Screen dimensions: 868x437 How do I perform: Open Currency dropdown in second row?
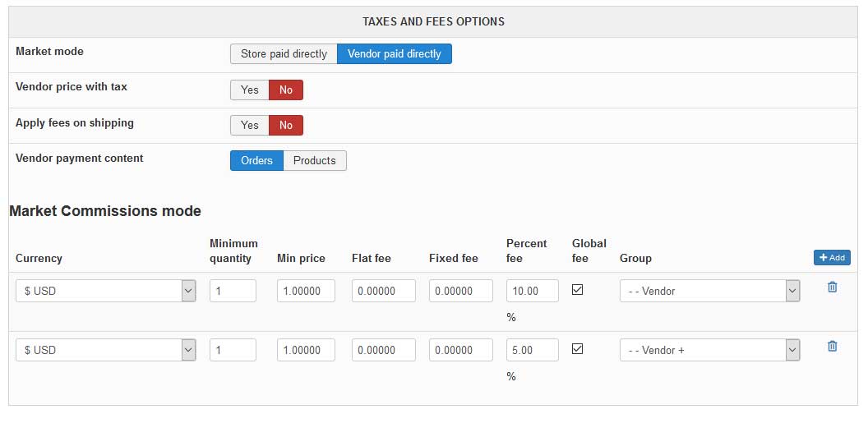pyautogui.click(x=106, y=350)
